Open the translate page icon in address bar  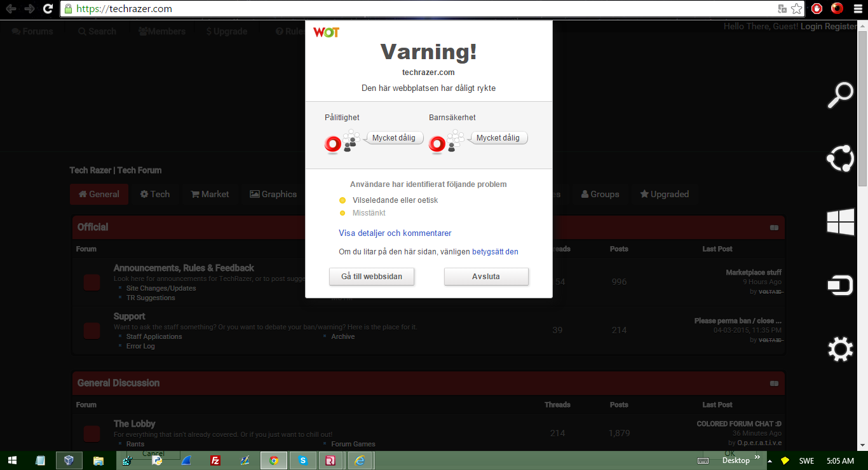pyautogui.click(x=782, y=9)
